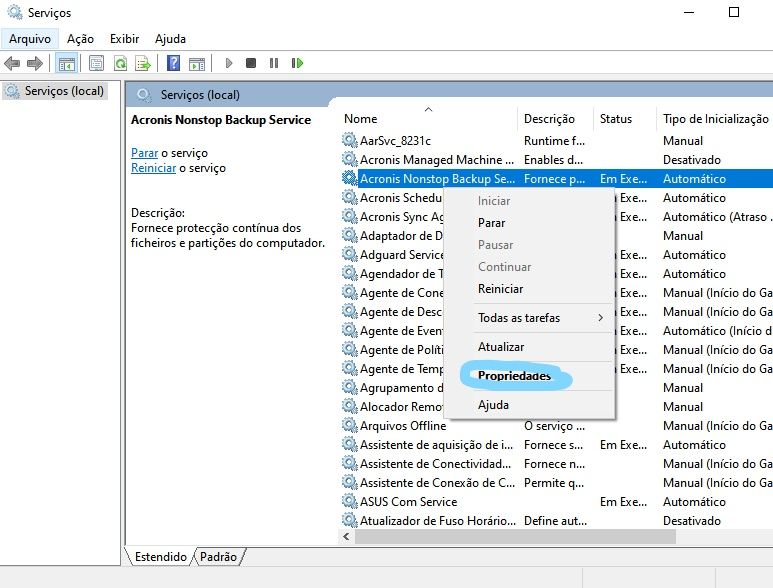Click gear icon of Agendador de T
Screen dimensions: 773x588
click(x=350, y=274)
